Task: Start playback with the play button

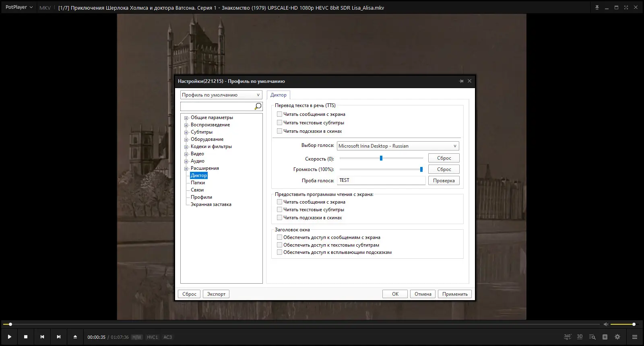Action: tap(10, 337)
